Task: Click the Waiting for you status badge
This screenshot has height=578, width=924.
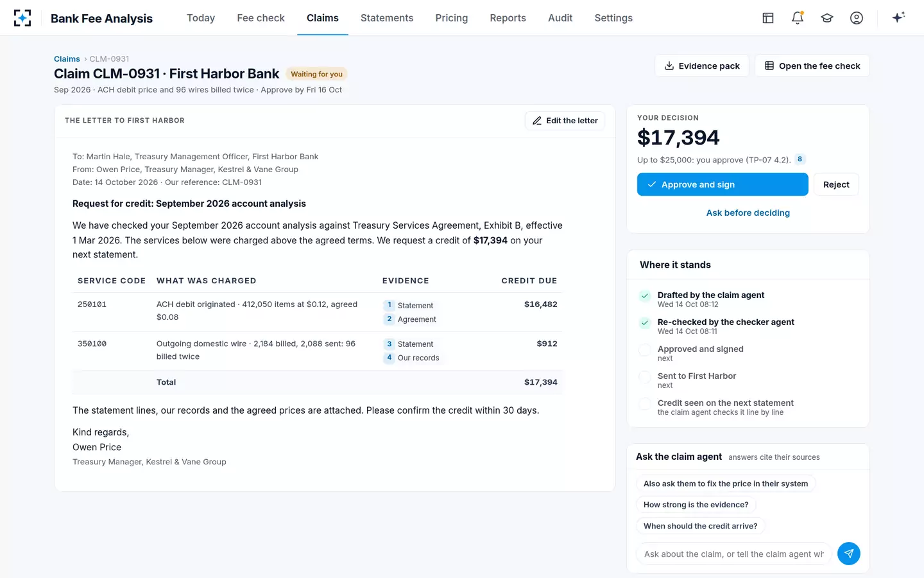Action: point(316,74)
